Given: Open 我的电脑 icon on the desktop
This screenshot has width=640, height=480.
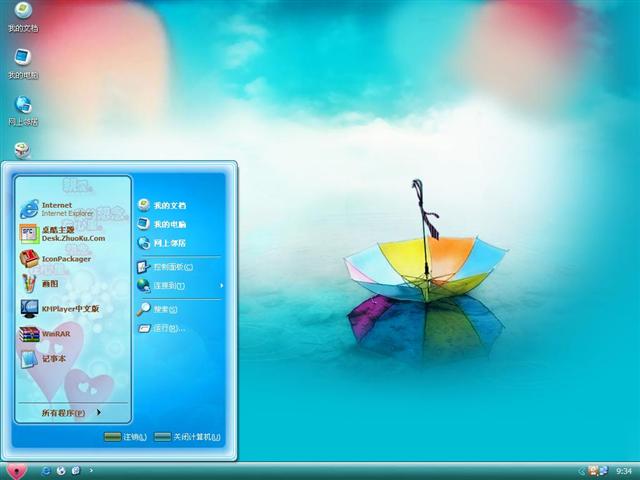Looking at the screenshot, I should pos(23,63).
